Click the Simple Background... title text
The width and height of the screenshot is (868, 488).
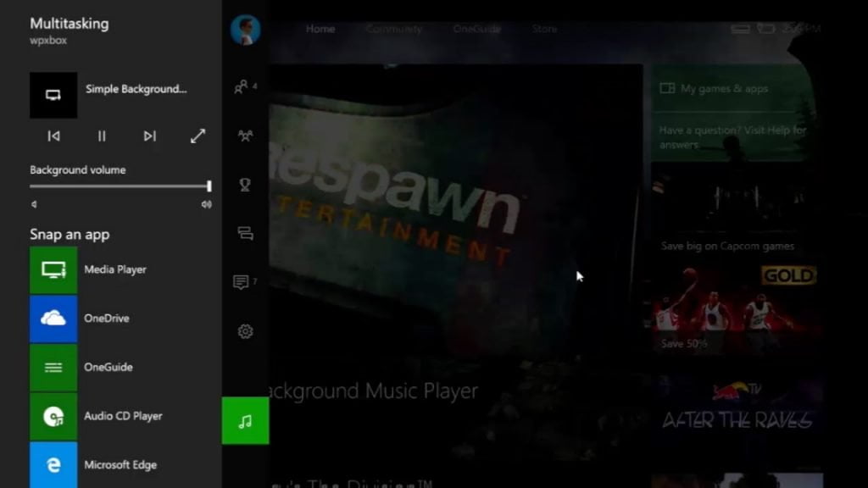136,89
